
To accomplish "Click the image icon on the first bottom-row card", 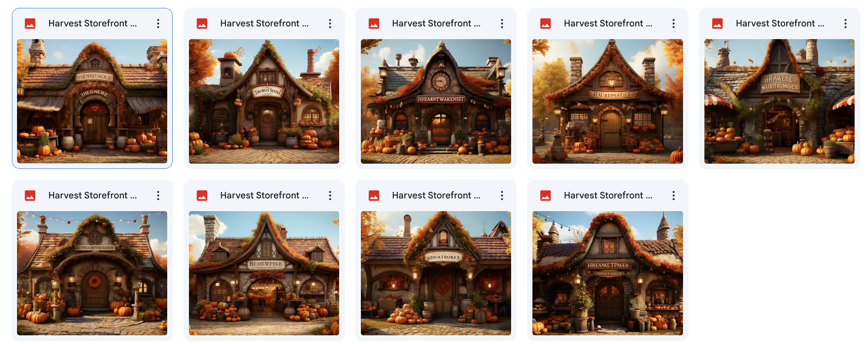I will click(30, 195).
